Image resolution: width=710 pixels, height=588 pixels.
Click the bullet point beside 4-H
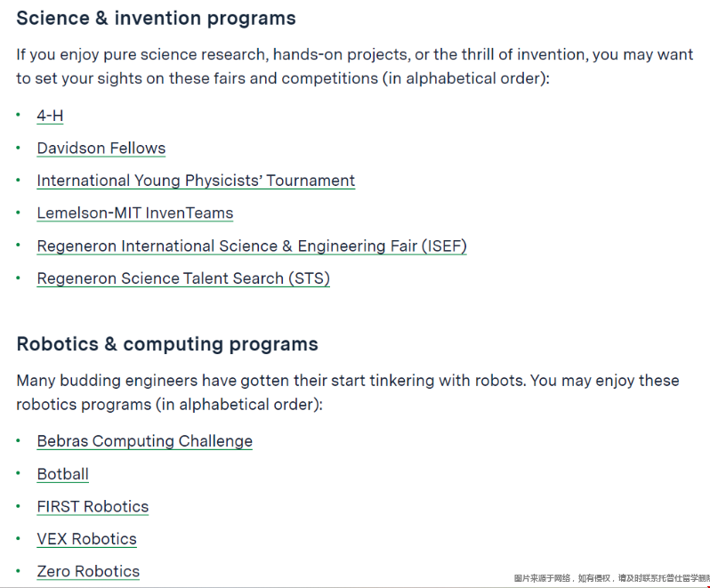18,115
